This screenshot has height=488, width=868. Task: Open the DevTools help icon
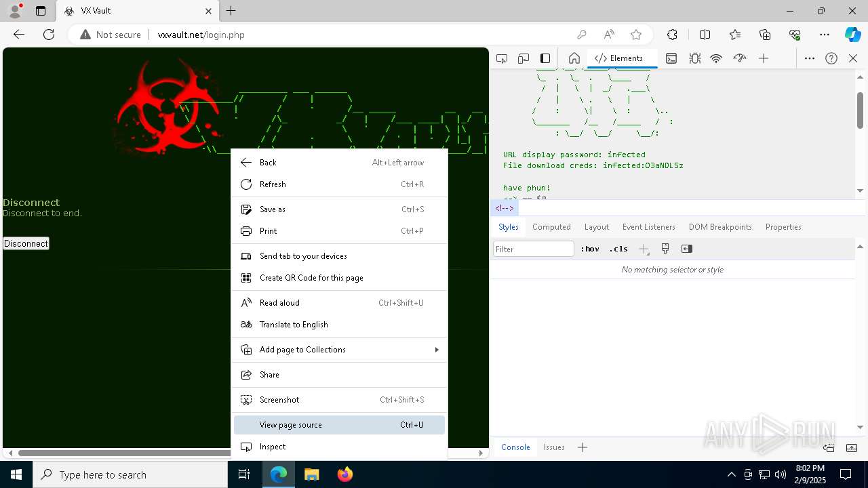pyautogui.click(x=831, y=58)
